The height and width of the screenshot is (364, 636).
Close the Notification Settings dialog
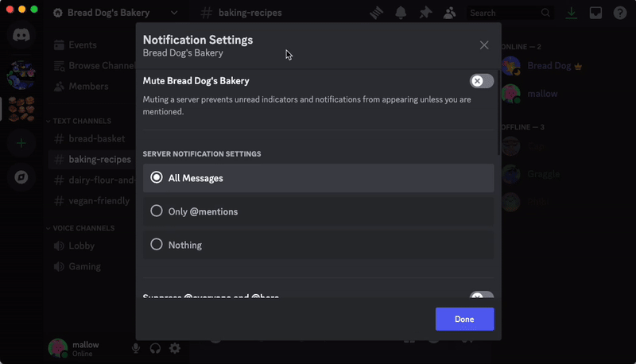484,45
